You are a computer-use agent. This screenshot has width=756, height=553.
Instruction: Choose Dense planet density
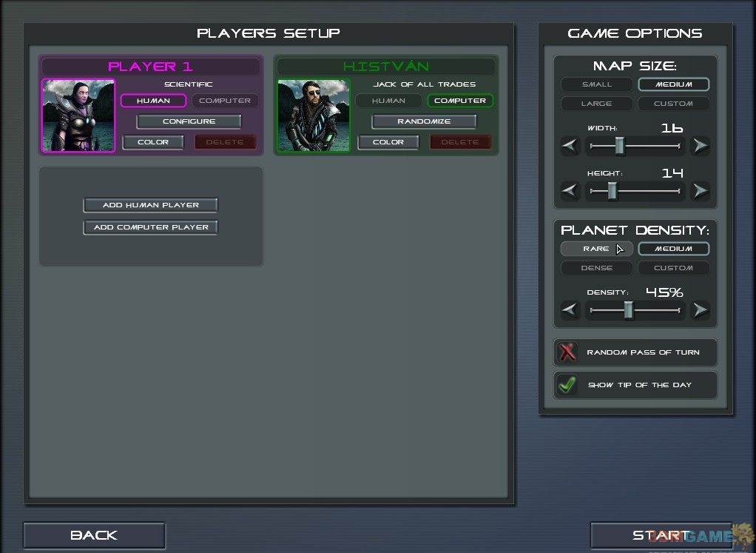click(x=597, y=268)
